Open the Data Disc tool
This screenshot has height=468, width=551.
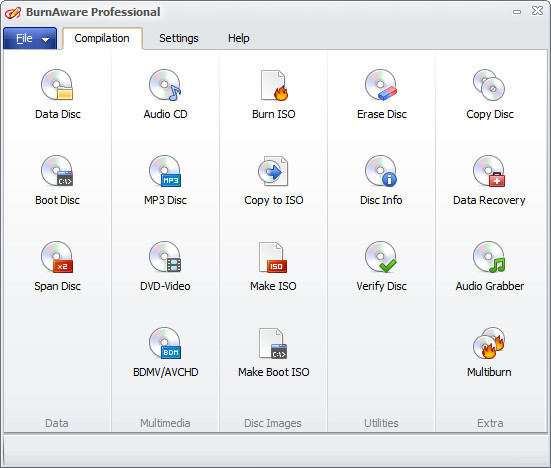click(57, 94)
